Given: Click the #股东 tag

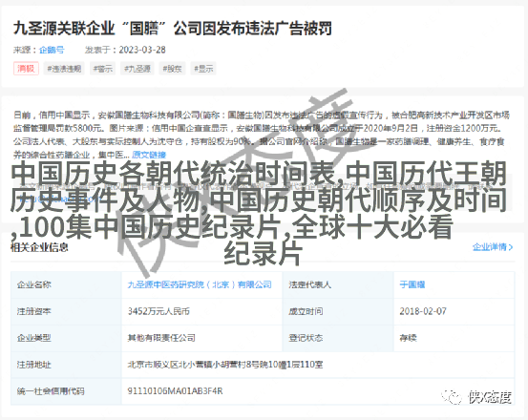Looking at the screenshot, I should tap(172, 69).
